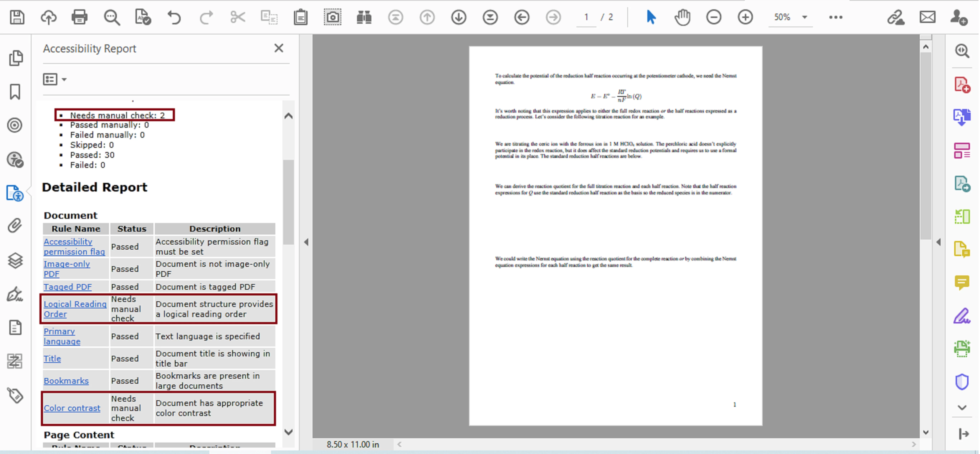Click the Print icon in toolbar
This screenshot has width=980, height=454.
coord(79,17)
